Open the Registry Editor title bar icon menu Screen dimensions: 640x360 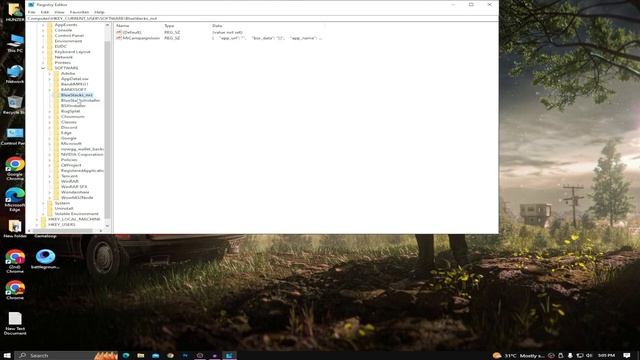coord(31,4)
